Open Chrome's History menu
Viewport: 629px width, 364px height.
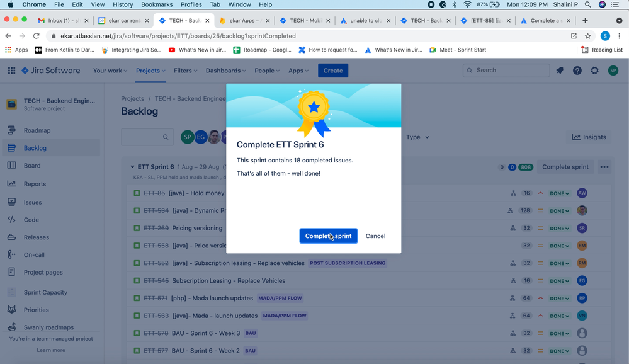coord(123,4)
